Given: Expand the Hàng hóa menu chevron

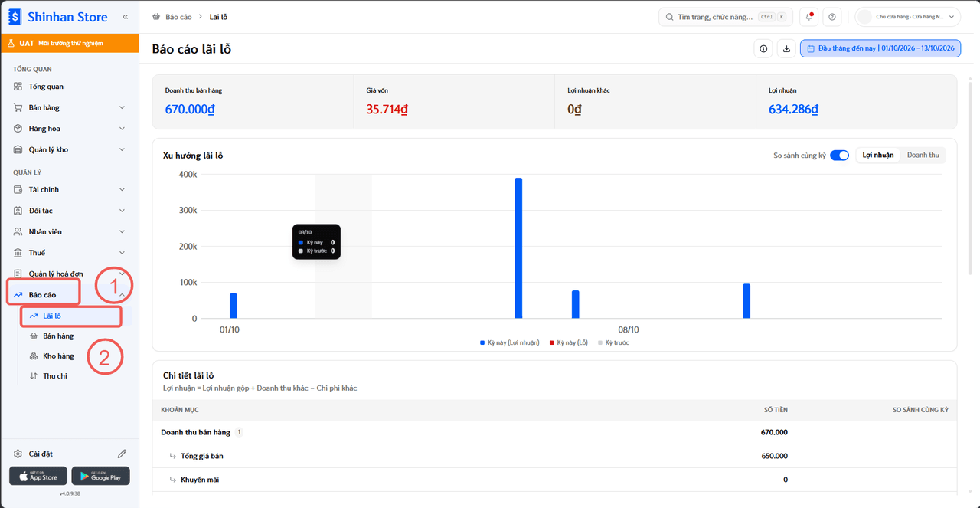Looking at the screenshot, I should pos(122,129).
